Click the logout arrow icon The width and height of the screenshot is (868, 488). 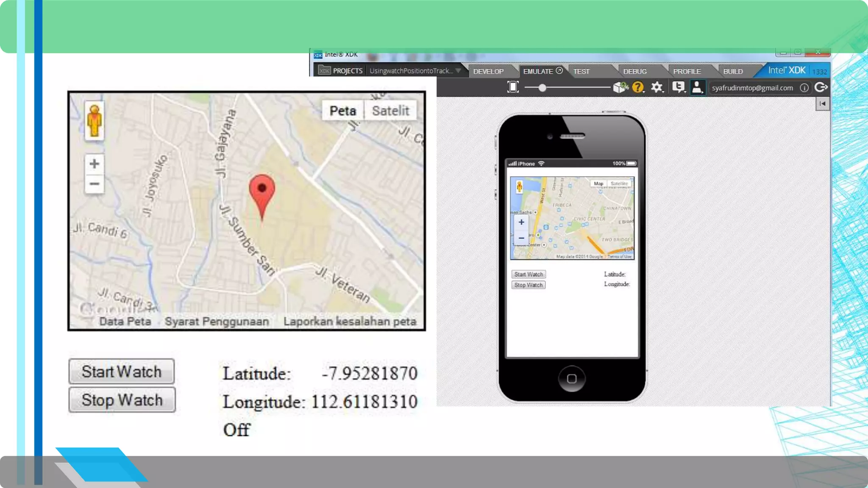point(821,87)
